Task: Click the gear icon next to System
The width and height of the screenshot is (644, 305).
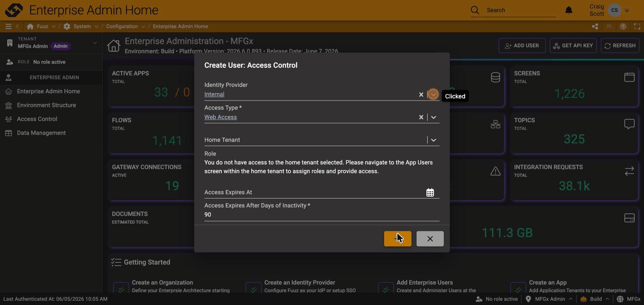Action: (x=67, y=26)
